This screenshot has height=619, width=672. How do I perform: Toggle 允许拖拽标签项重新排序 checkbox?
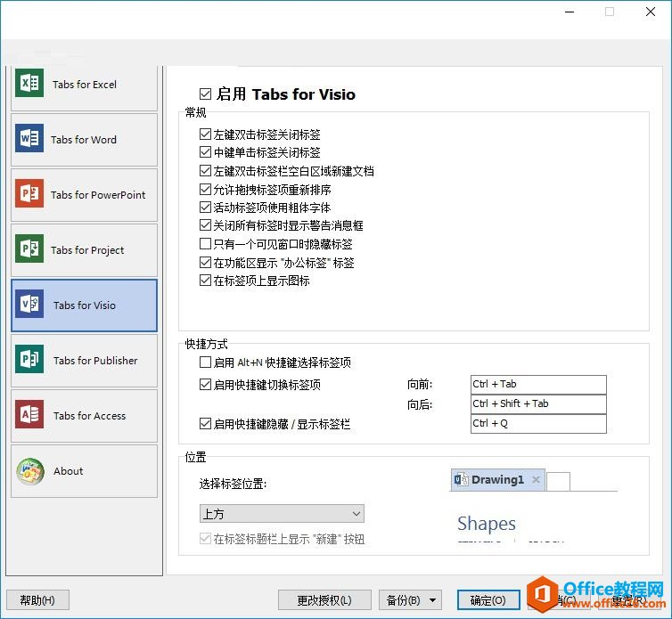(205, 189)
